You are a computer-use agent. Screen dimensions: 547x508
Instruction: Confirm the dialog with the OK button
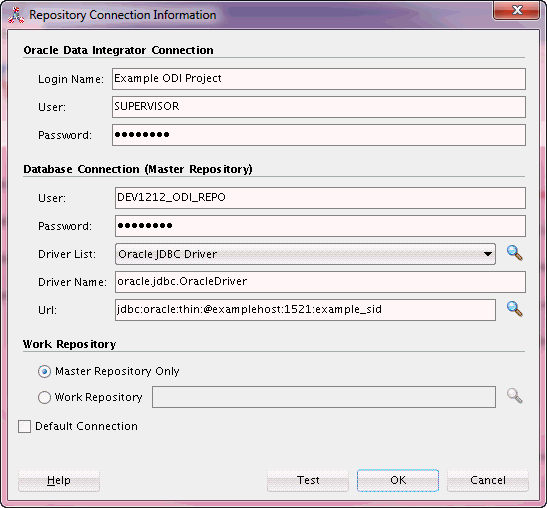[398, 480]
